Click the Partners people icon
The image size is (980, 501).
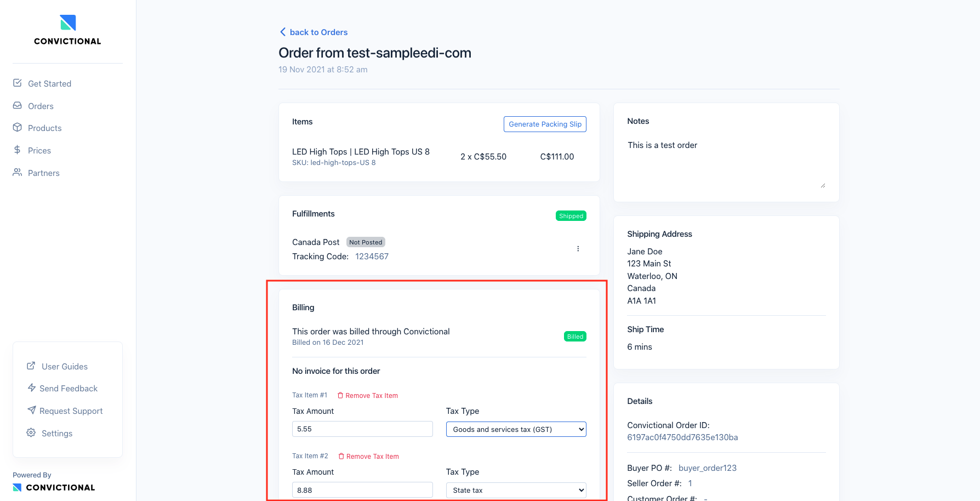click(x=18, y=172)
